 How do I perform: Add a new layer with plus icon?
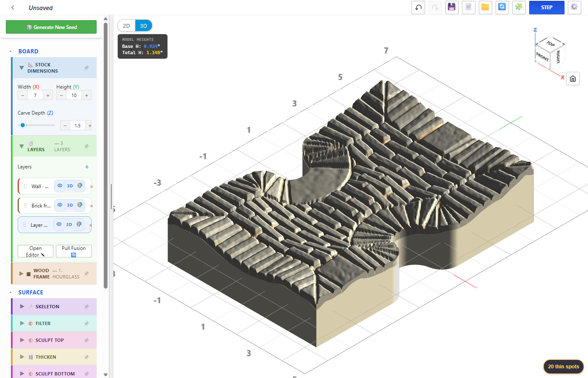point(87,167)
